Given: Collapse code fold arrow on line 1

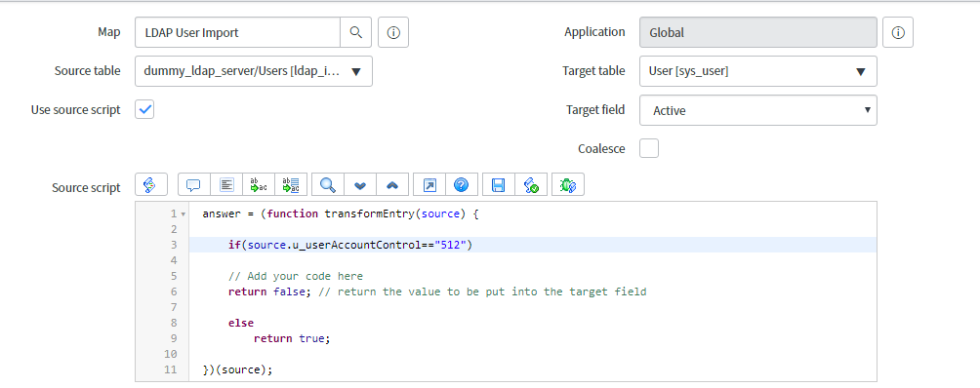Looking at the screenshot, I should (184, 213).
